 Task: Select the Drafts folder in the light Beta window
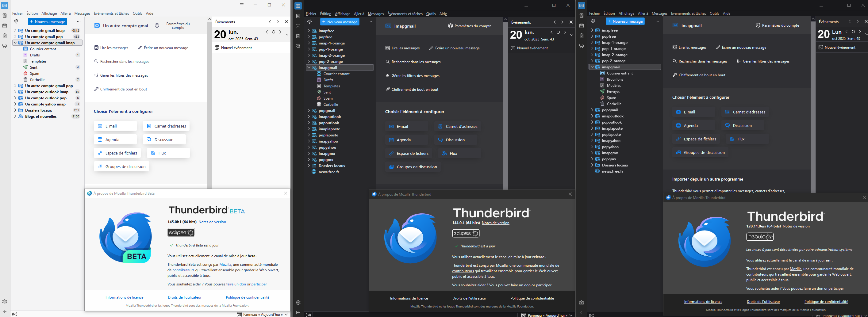tap(35, 55)
